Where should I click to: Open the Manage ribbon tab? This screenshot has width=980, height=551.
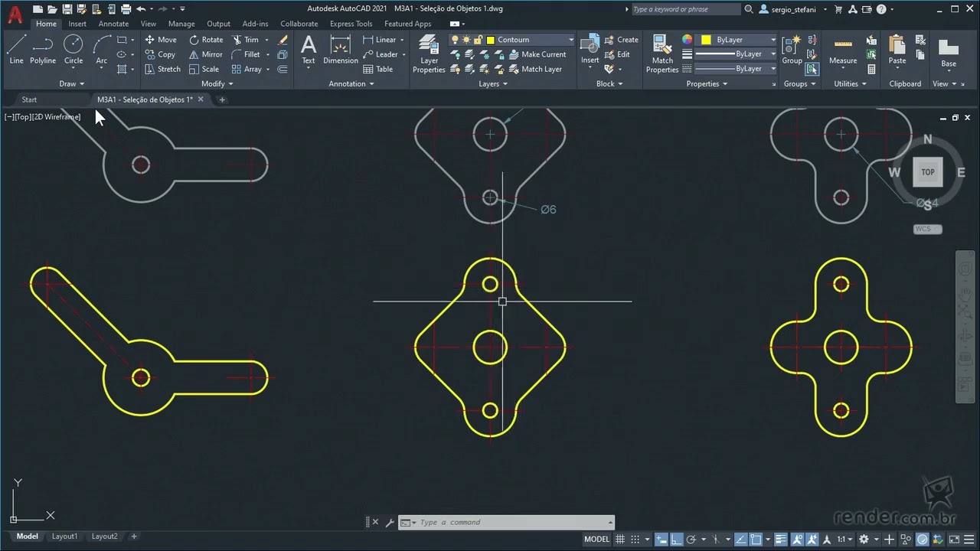pyautogui.click(x=181, y=24)
